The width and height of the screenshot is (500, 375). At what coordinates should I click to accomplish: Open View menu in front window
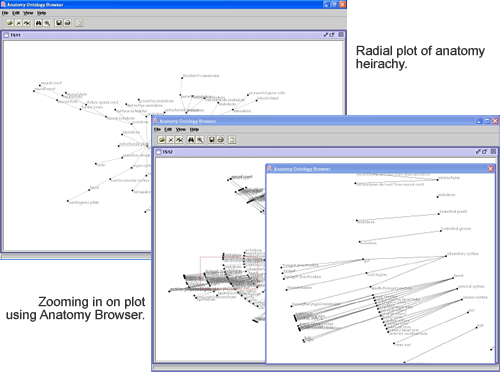(181, 129)
